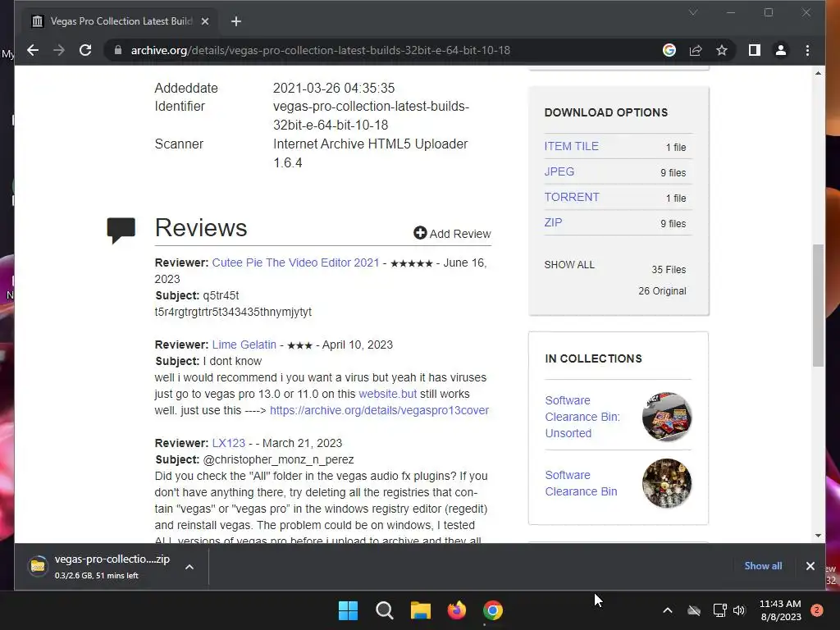Open reviewer Cutee Pie The Video Editor 2021
The width and height of the screenshot is (840, 630).
pos(295,262)
